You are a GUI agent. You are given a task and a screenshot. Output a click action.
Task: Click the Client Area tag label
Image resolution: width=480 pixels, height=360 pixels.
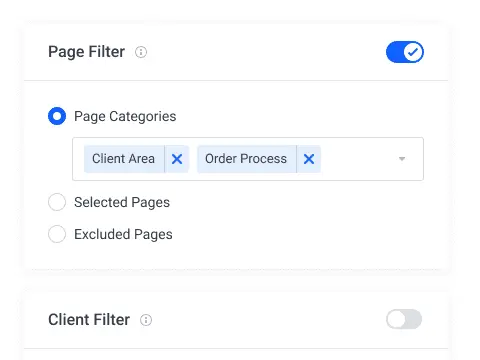coord(124,159)
